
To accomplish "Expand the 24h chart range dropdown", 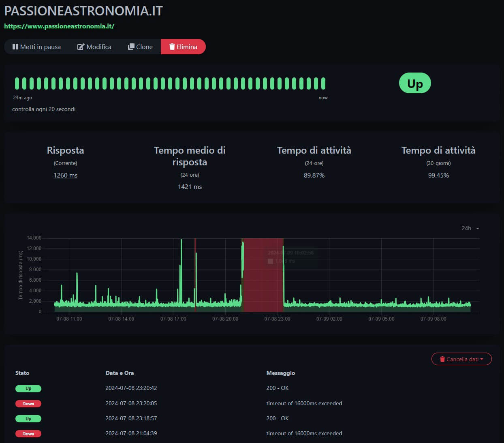I will click(x=470, y=228).
